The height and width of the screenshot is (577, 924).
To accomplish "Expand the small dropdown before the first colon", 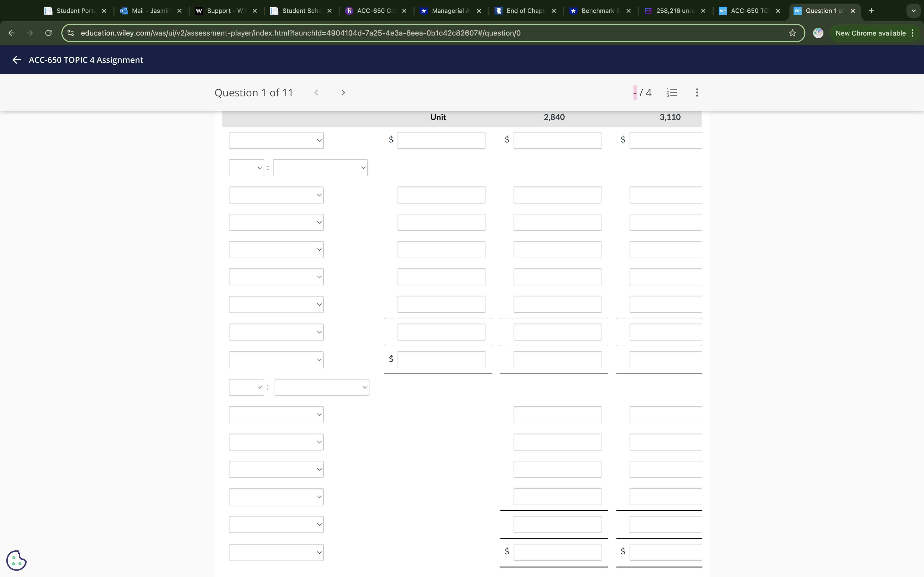I will pyautogui.click(x=246, y=168).
